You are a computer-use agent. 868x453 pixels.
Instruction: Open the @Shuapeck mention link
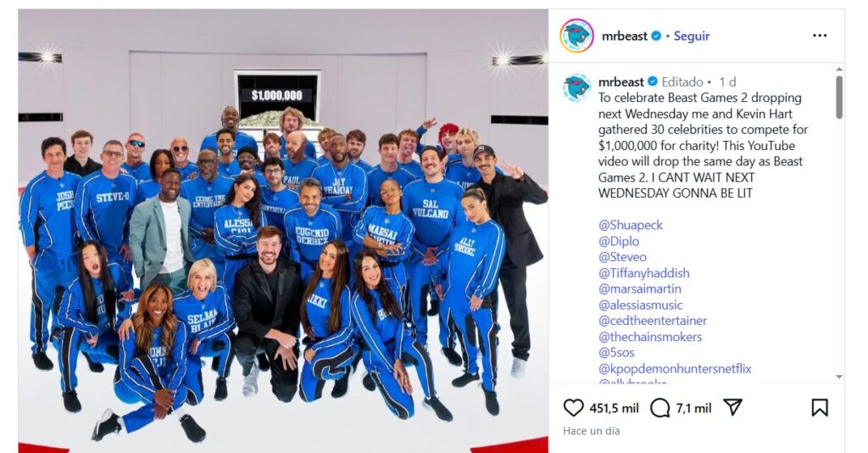(x=630, y=225)
